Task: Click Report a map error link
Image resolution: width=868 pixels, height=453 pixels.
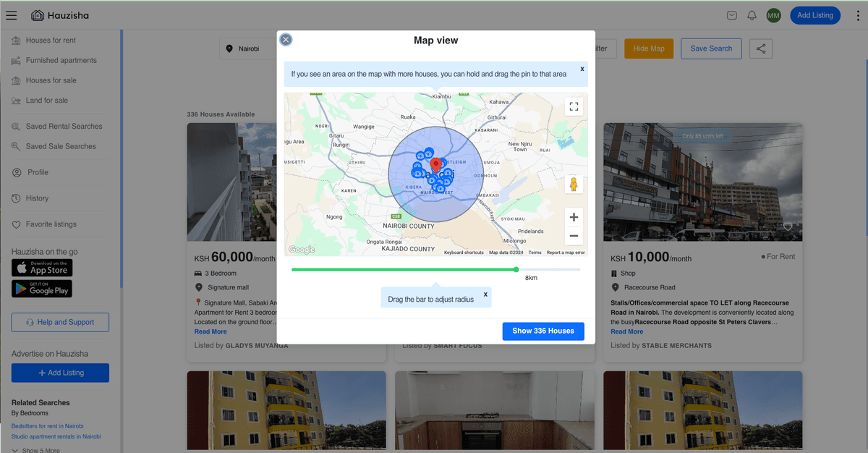Action: pyautogui.click(x=566, y=253)
